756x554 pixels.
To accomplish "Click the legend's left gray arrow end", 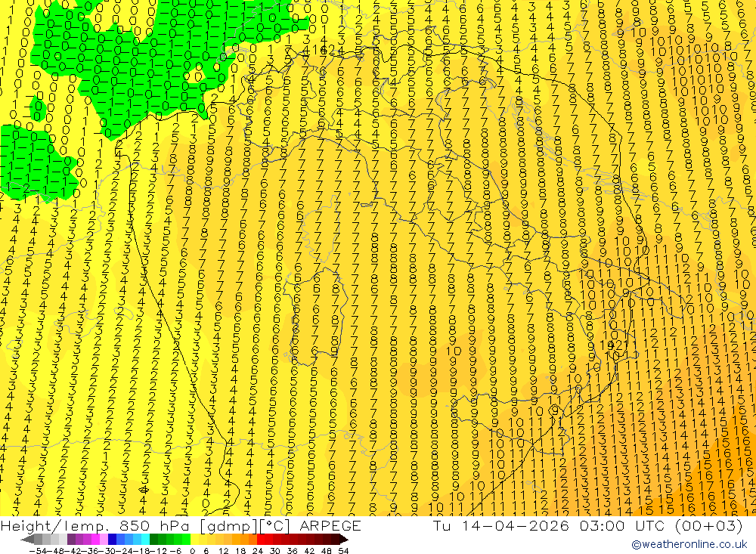I will (x=27, y=540).
